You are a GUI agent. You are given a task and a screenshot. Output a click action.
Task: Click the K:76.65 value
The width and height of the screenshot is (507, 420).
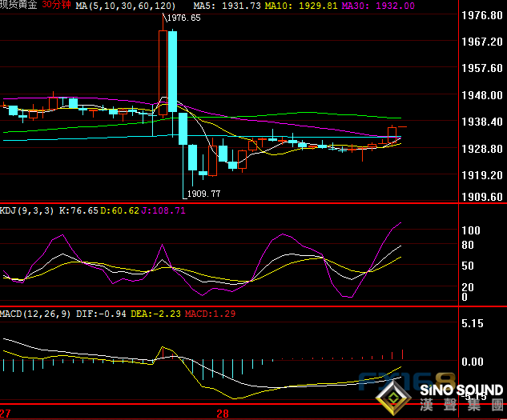coord(78,210)
